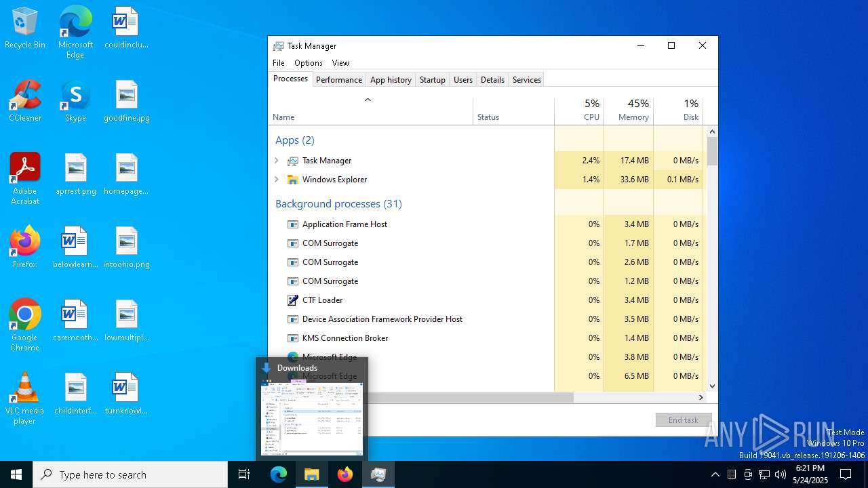Open the notification center

click(846, 474)
